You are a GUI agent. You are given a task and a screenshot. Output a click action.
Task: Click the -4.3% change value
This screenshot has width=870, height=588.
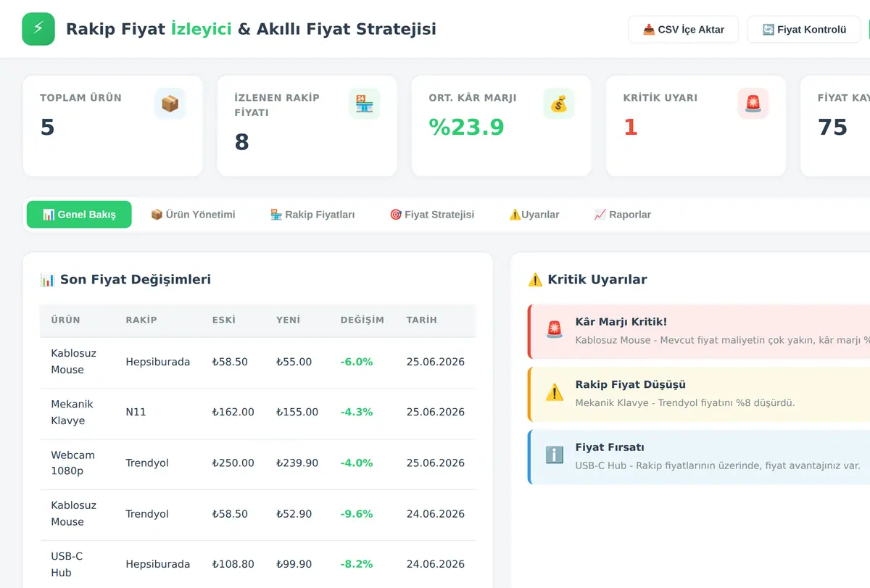[357, 413]
